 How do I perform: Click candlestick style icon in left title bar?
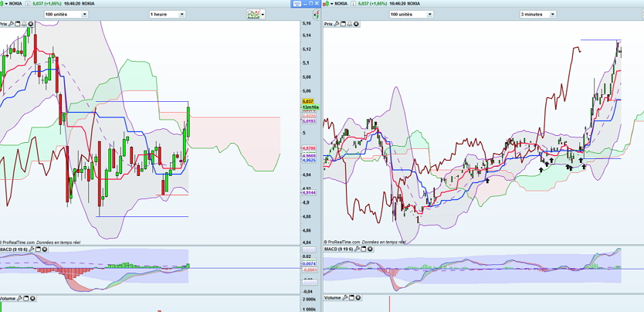pos(2,4)
